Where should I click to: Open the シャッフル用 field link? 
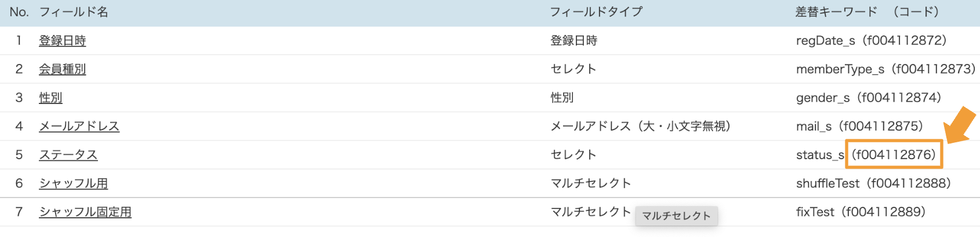73,184
